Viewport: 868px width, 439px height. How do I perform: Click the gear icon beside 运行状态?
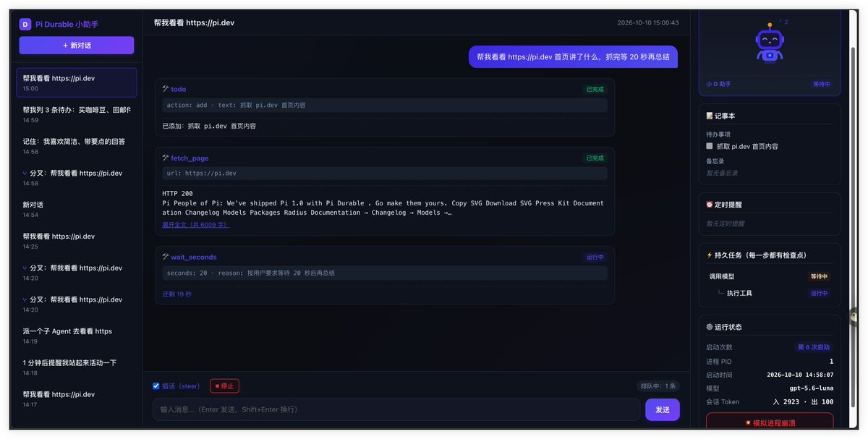point(710,327)
